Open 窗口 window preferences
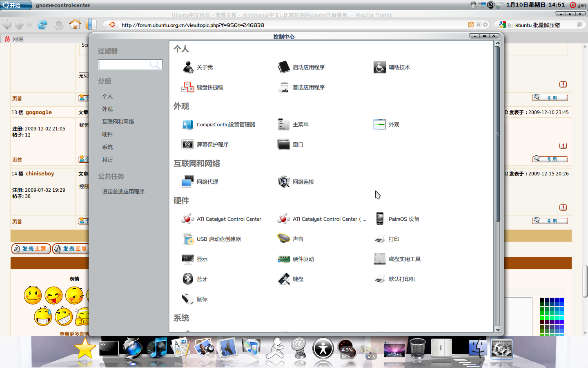Image resolution: width=588 pixels, height=368 pixels. coord(290,144)
